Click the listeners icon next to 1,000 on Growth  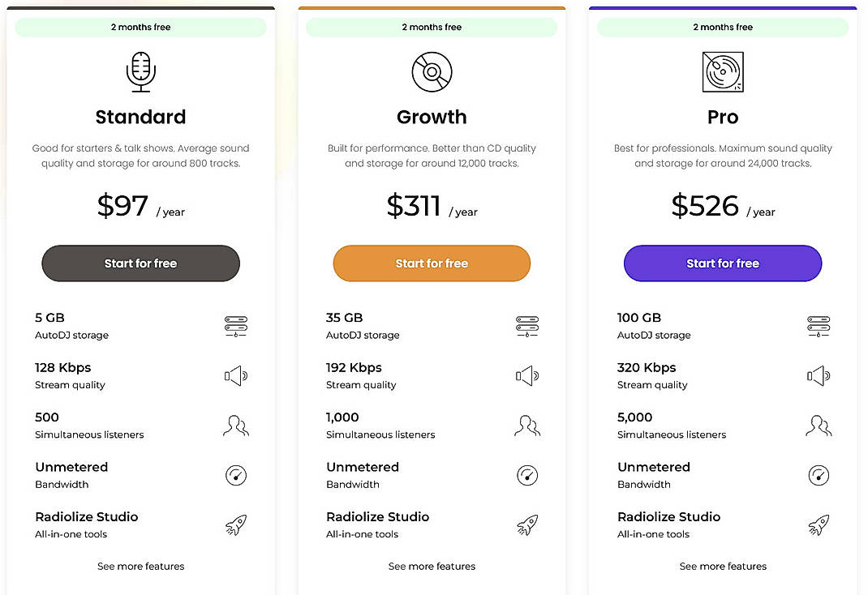pyautogui.click(x=526, y=426)
